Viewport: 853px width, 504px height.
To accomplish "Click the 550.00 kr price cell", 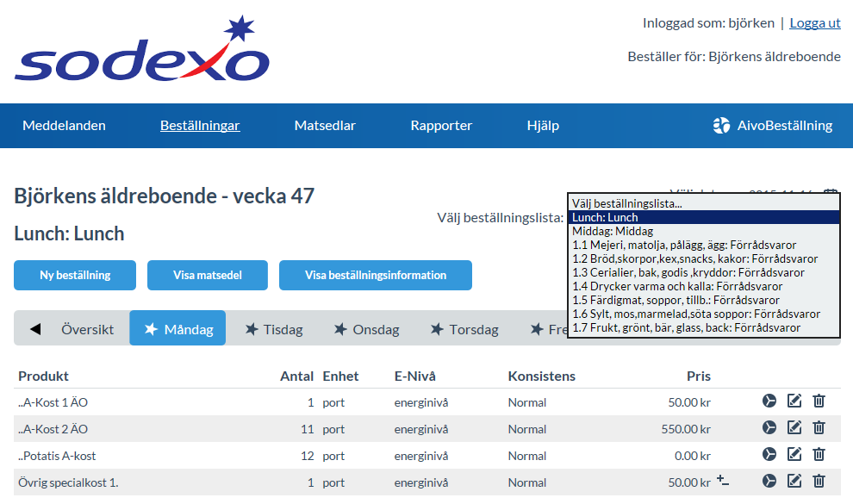I will coord(686,429).
